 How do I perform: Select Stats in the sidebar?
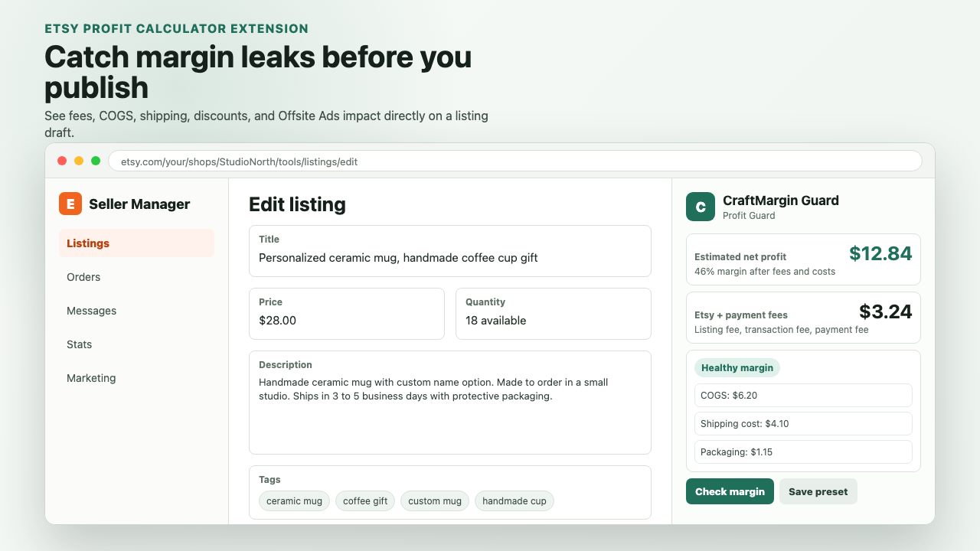(x=136, y=344)
